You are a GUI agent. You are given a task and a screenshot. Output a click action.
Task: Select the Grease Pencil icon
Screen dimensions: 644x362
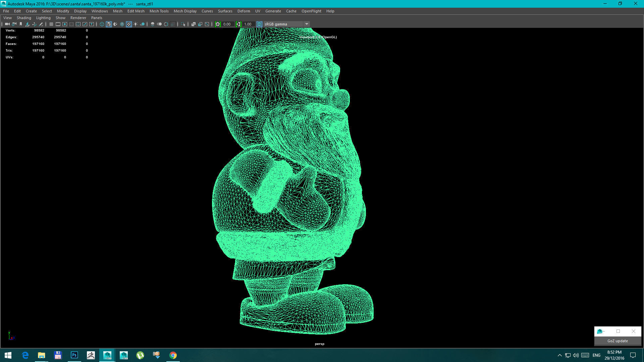[x=41, y=24]
